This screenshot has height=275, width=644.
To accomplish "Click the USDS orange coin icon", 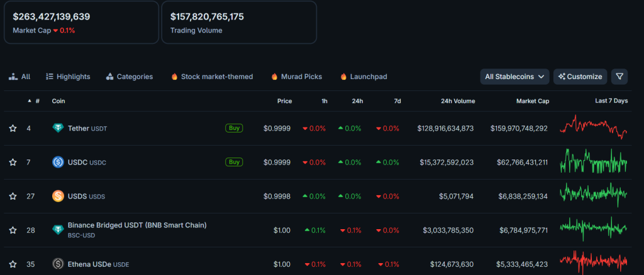I will [x=58, y=196].
